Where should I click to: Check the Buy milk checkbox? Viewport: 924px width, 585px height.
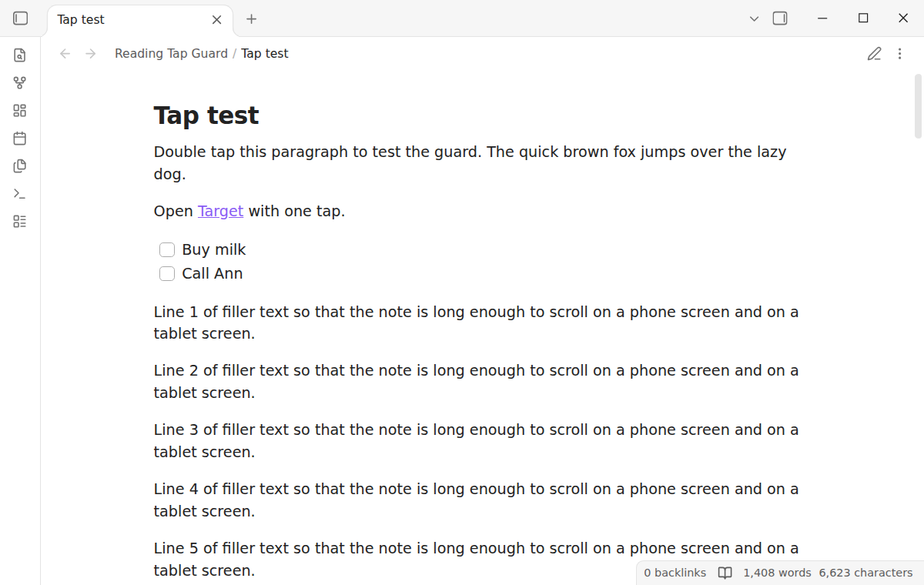(x=167, y=249)
